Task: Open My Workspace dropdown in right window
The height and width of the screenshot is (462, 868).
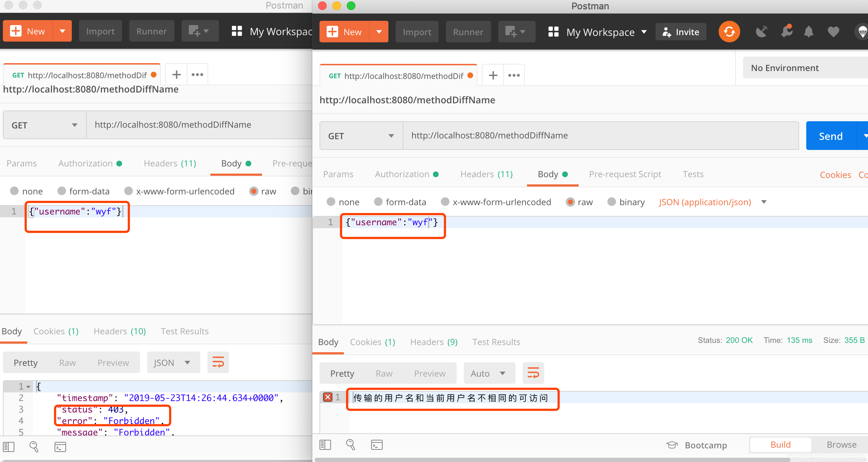Action: (x=607, y=32)
